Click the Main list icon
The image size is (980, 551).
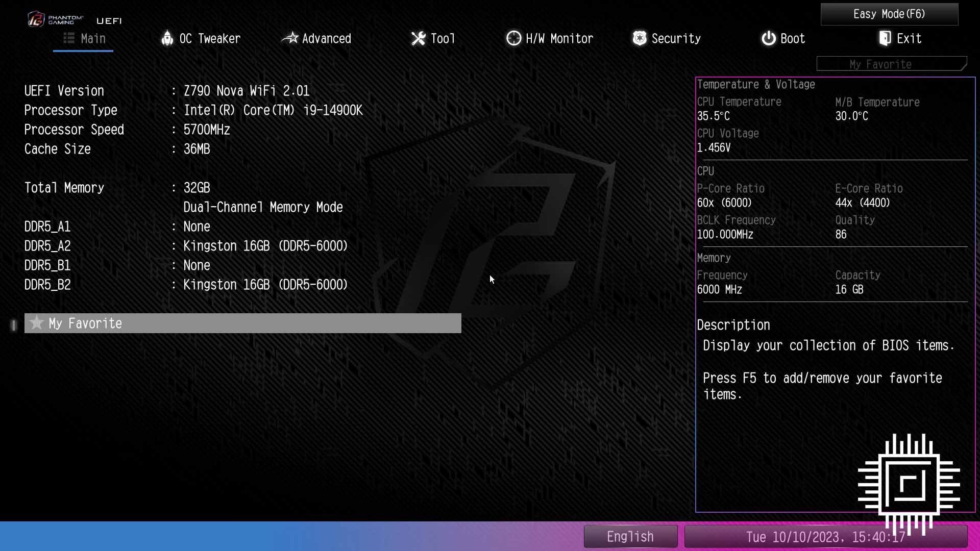coord(69,38)
